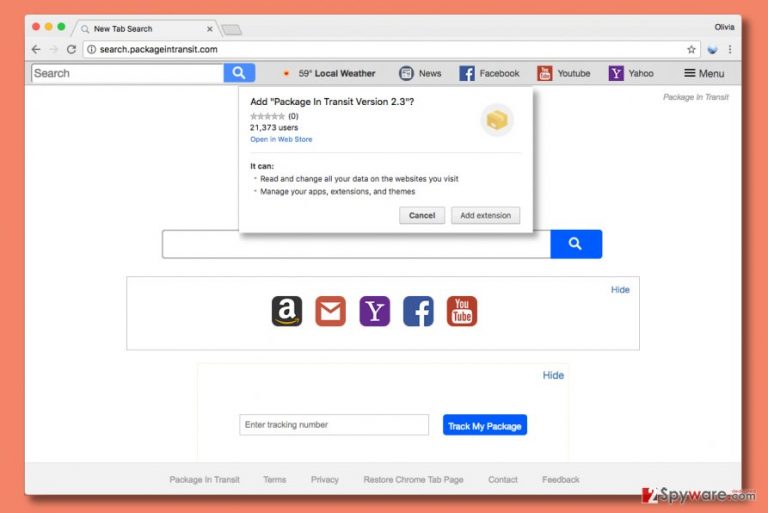The image size is (768, 513).
Task: Click the green maximize window button
Action: click(x=61, y=27)
